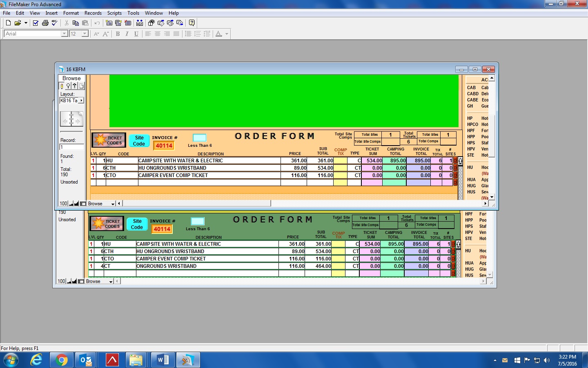Open the Window menu
Viewport: 588px width, 368px height.
point(154,13)
